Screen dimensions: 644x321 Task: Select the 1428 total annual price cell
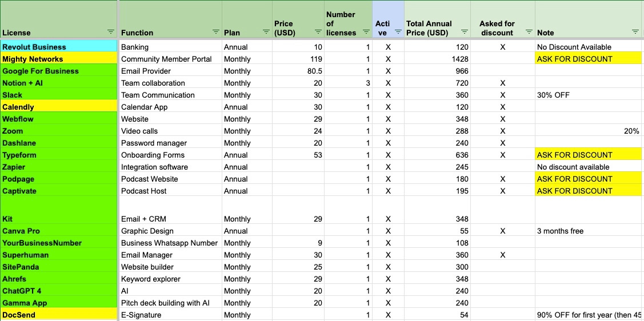437,59
